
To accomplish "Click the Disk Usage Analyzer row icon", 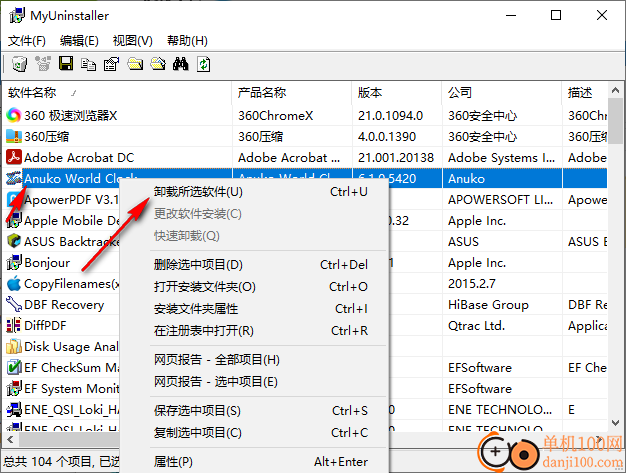I will (14, 346).
